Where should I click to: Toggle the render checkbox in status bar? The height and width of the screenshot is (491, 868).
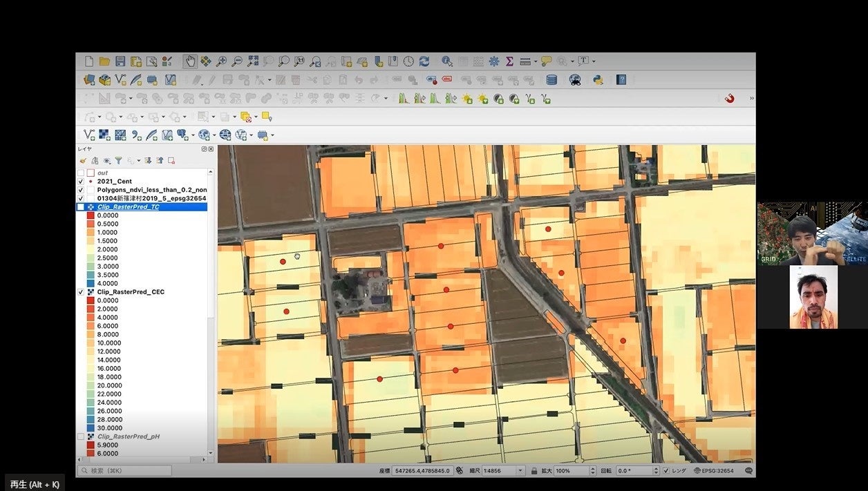[666, 471]
